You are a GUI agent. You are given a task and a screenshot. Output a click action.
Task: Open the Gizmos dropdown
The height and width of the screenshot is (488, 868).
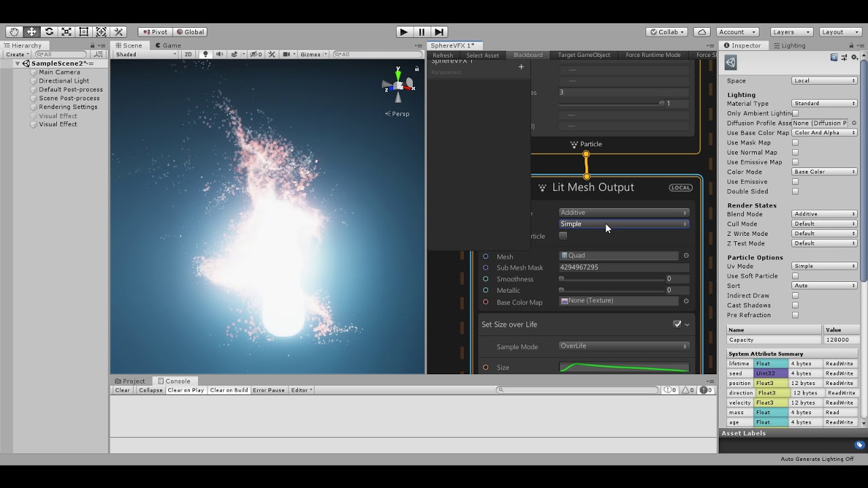[313, 54]
